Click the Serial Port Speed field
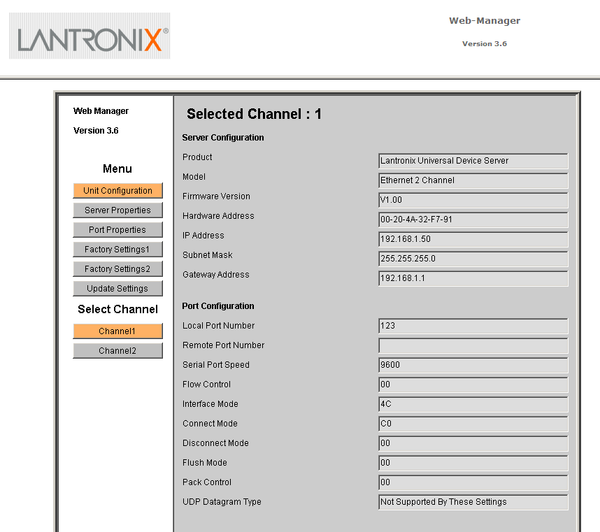The image size is (600, 532). 473,365
